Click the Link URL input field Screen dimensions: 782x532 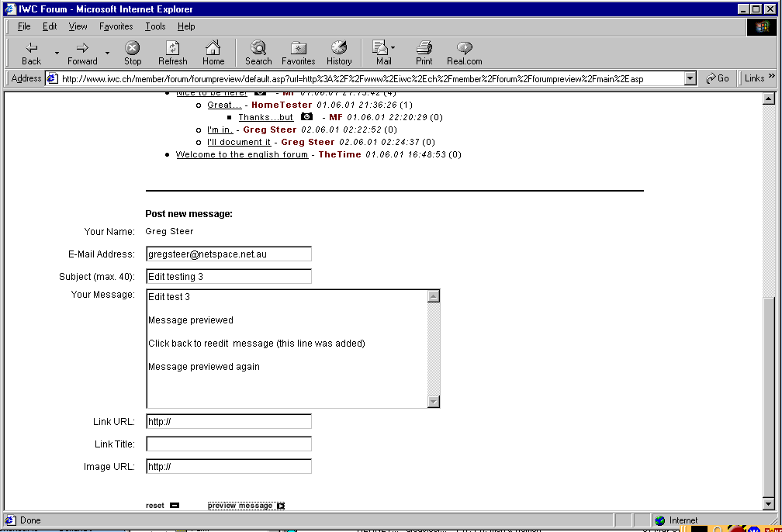229,421
